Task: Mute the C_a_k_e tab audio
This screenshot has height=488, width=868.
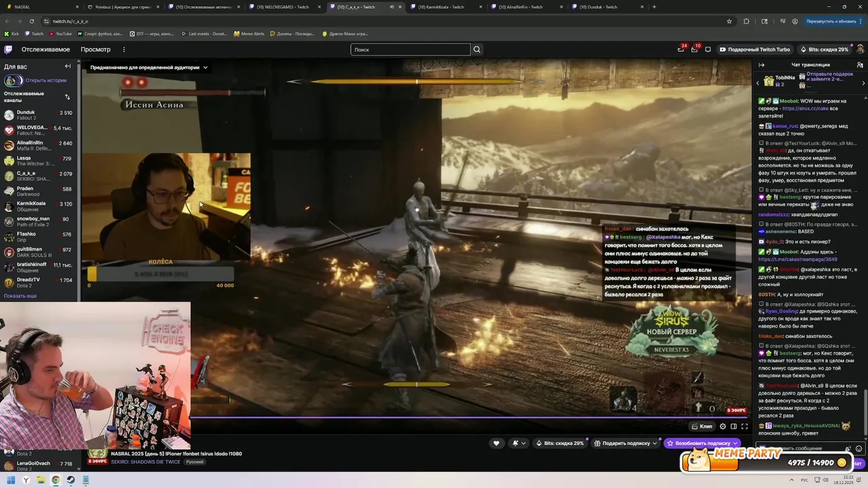Action: 391,7
